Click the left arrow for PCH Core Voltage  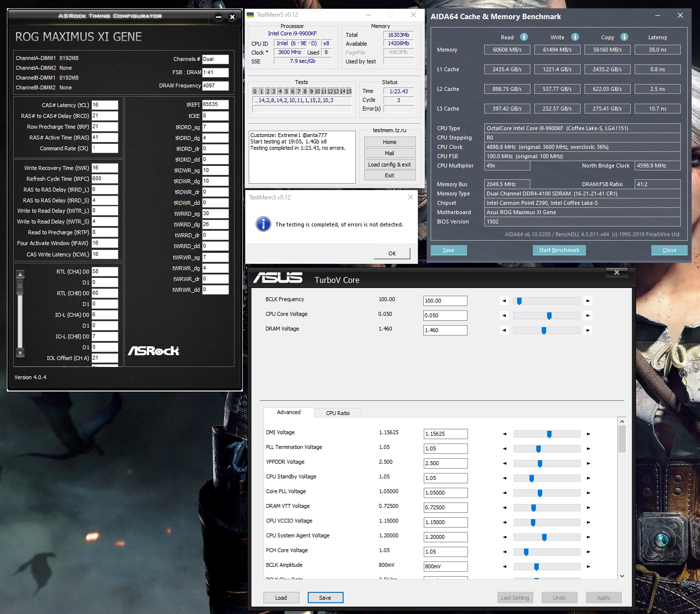[x=504, y=552]
